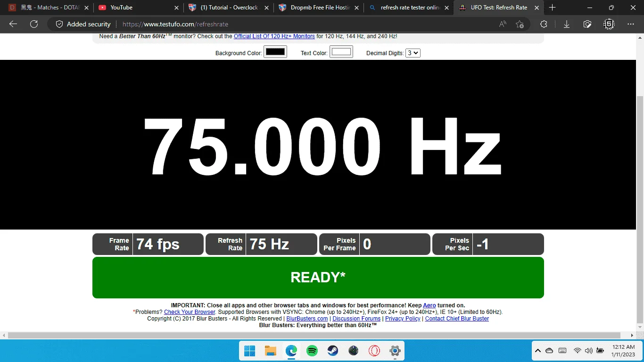Open the browser profile avatar
The height and width of the screenshot is (362, 644).
[x=610, y=24]
